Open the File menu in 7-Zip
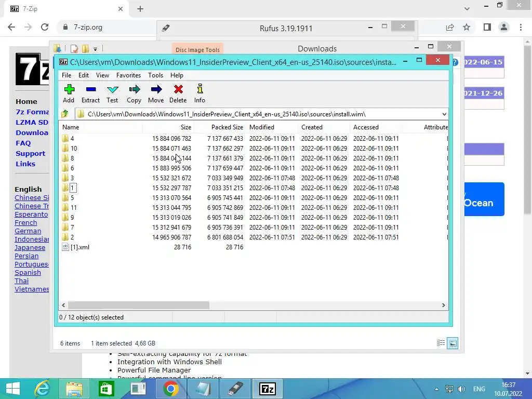 [x=66, y=75]
